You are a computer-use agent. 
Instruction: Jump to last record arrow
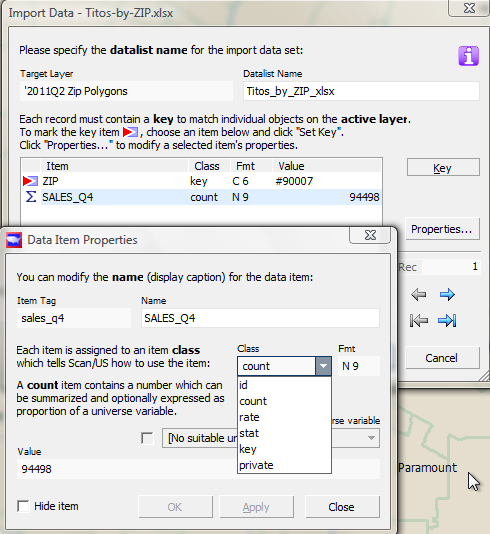(447, 320)
